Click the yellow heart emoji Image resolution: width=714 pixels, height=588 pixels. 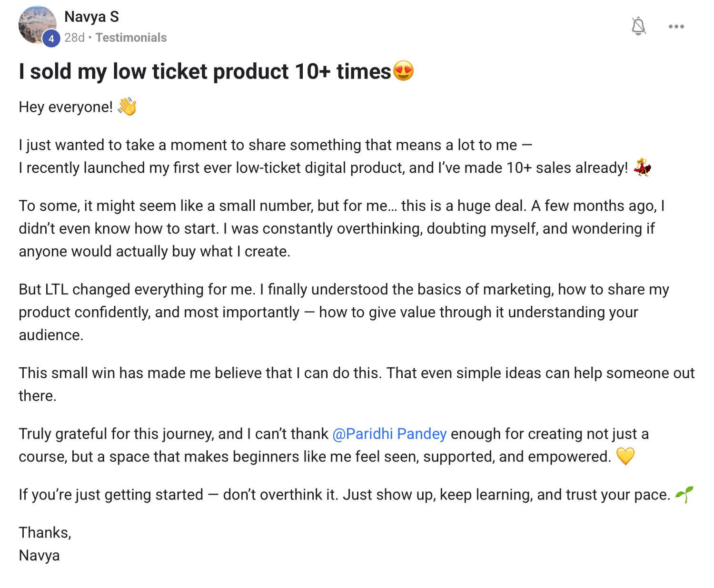pyautogui.click(x=625, y=456)
